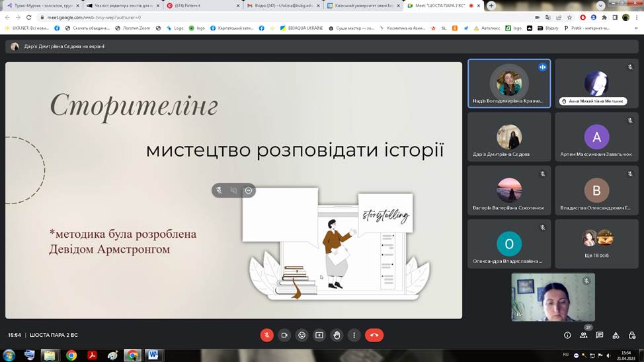Image resolution: width=644 pixels, height=362 pixels.
Task: Open chat with everyone
Action: point(600,335)
